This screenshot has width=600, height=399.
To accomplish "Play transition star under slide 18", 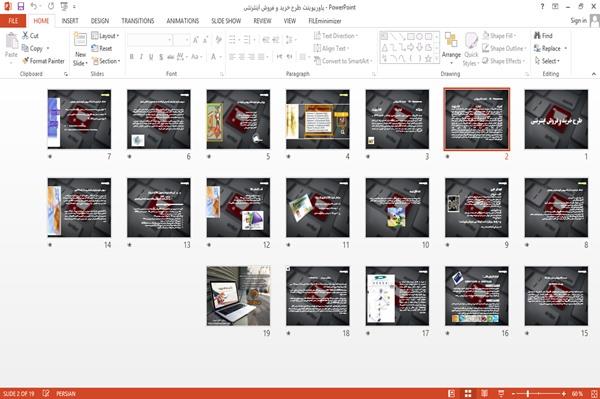I will 289,333.
